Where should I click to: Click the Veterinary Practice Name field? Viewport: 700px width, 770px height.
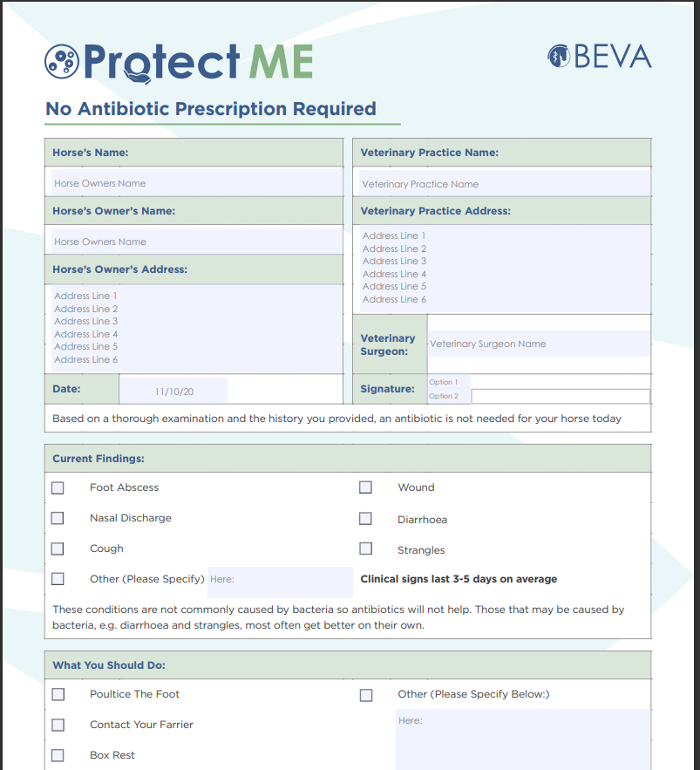pos(506,184)
